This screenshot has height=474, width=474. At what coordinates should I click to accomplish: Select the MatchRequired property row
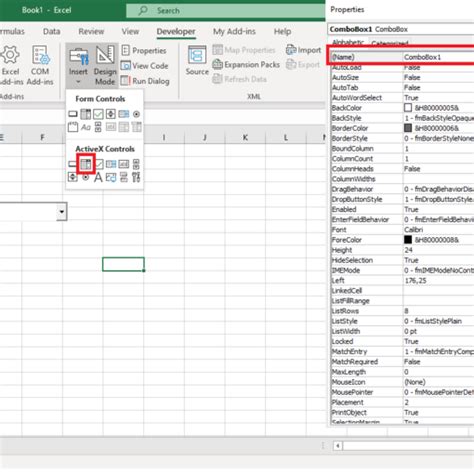[x=402, y=362]
